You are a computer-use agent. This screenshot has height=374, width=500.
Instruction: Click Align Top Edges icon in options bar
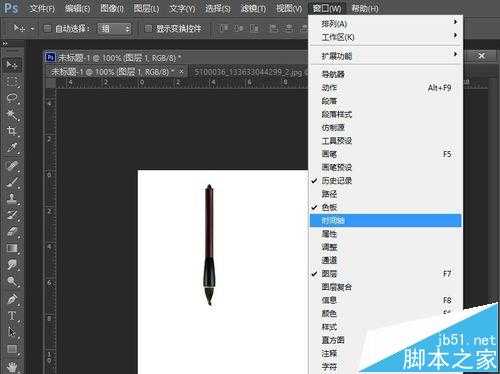(224, 28)
